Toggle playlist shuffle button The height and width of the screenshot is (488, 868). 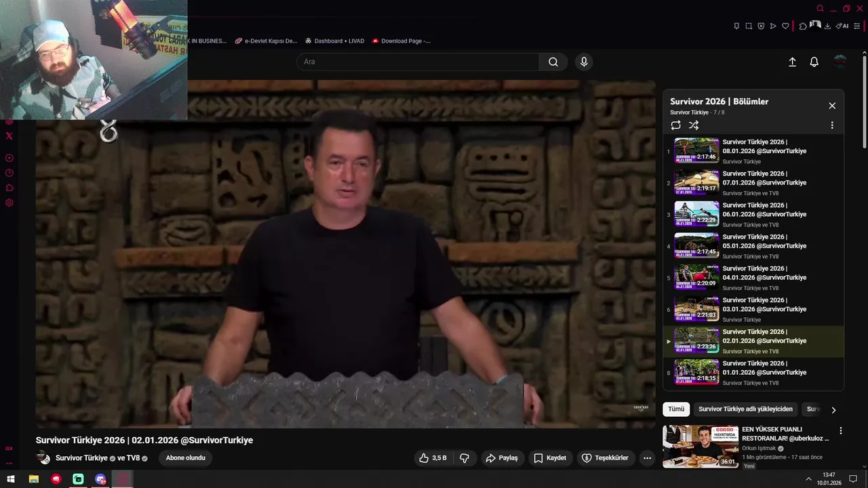[x=694, y=125]
